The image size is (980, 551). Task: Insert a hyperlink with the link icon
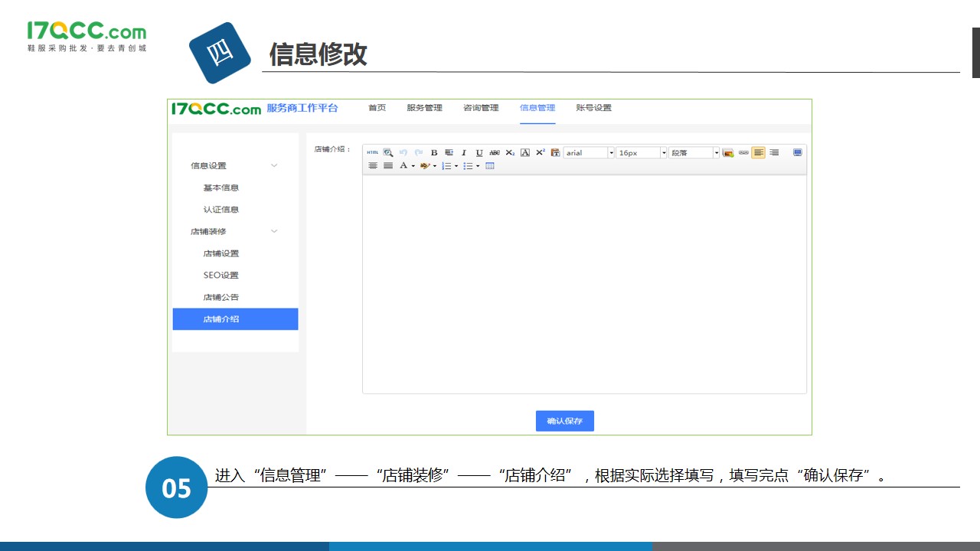click(x=743, y=153)
